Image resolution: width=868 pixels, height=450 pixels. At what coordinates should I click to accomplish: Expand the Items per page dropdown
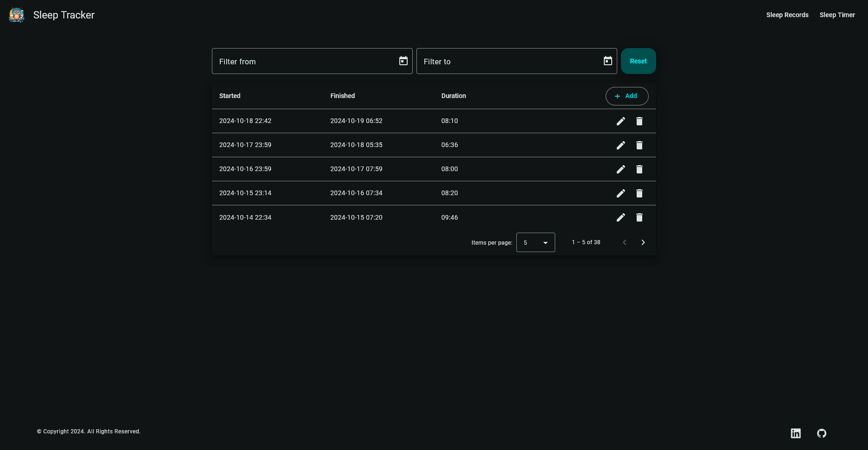coord(535,242)
